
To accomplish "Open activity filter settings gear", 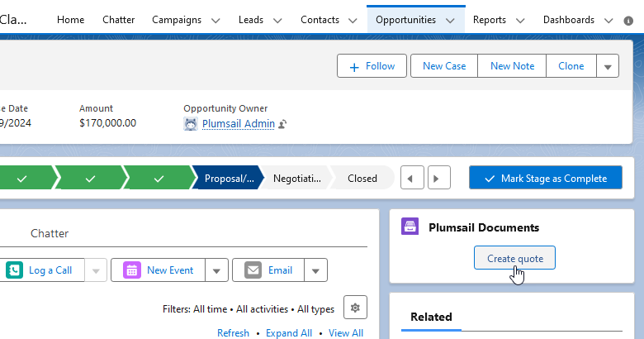I will (355, 308).
